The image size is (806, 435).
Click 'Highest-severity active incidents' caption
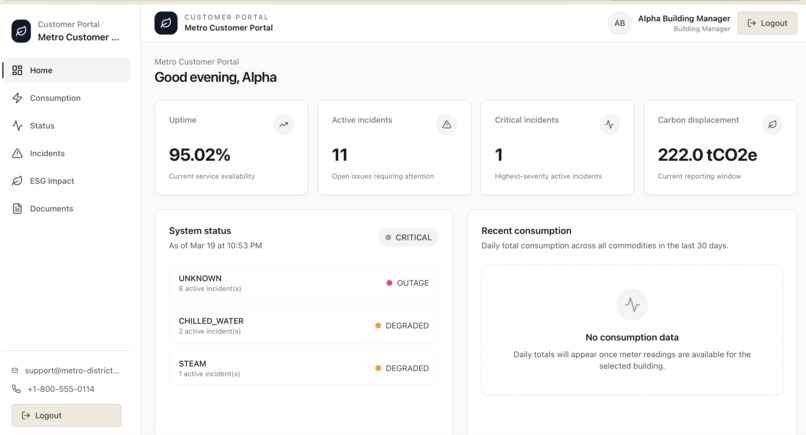click(x=548, y=176)
